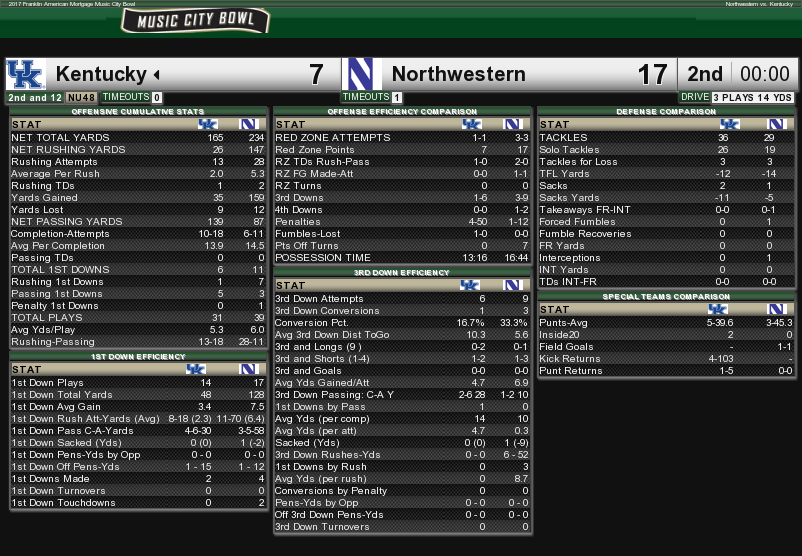This screenshot has height=556, width=802.
Task: Click POSSESSION TIME row label
Action: click(x=323, y=258)
